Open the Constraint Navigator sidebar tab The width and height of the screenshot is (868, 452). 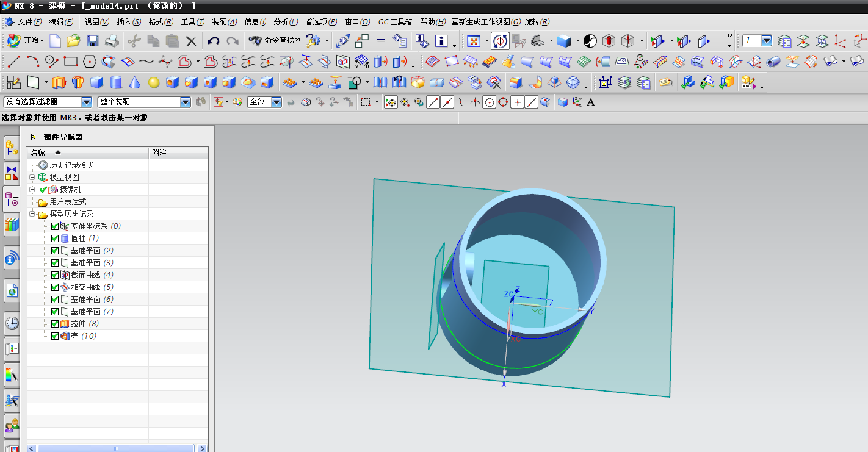tap(12, 173)
